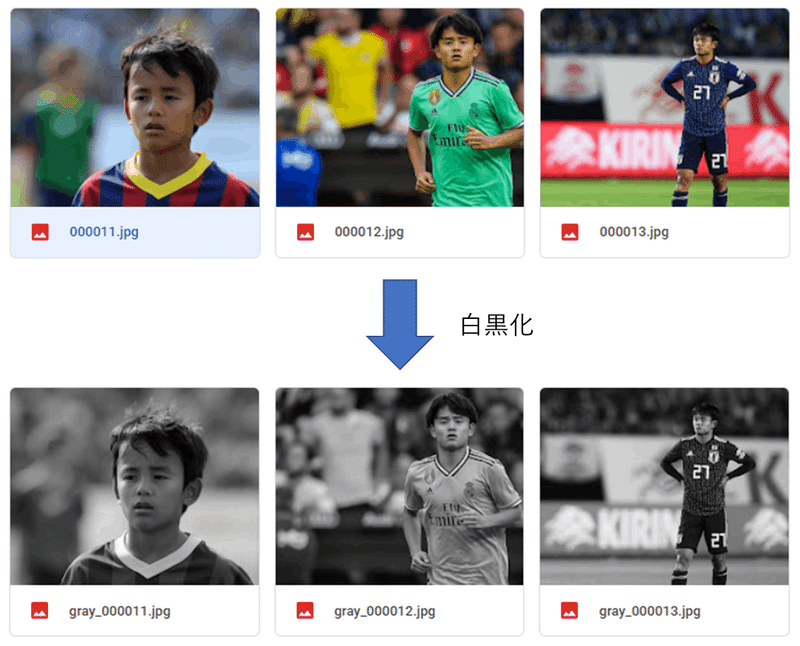This screenshot has height=646, width=800.
Task: Select the gray_000011.jpg file name
Action: point(120,611)
